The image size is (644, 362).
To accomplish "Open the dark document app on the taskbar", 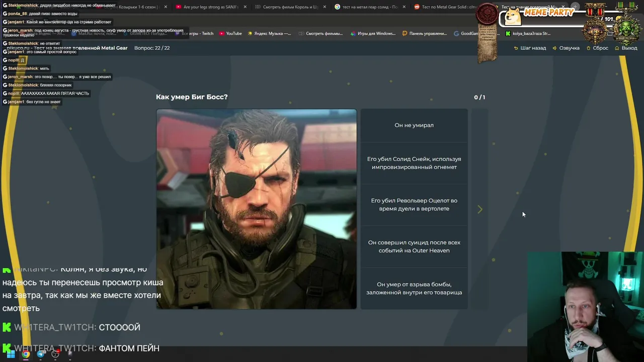I will (x=70, y=354).
